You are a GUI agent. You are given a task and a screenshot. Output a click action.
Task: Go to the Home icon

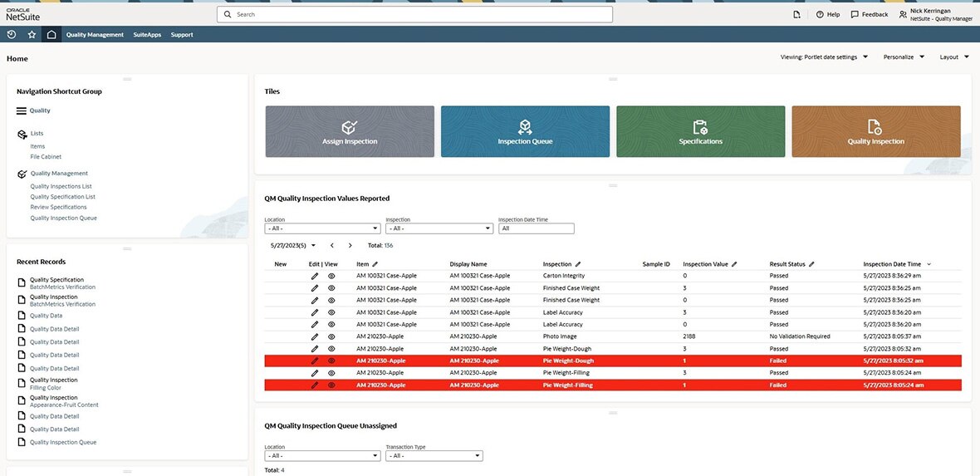(x=51, y=34)
